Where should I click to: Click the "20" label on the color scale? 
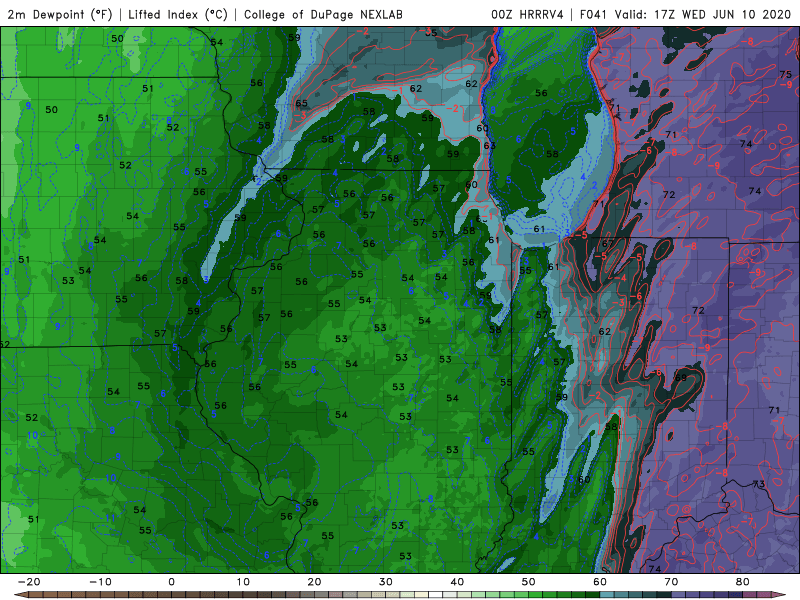point(314,582)
